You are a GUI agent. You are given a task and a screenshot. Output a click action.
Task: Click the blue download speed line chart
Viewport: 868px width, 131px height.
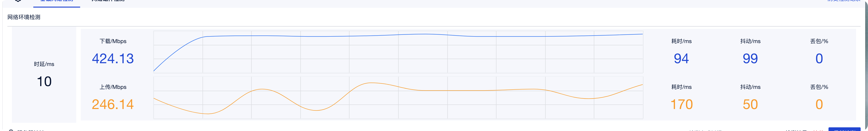398,52
